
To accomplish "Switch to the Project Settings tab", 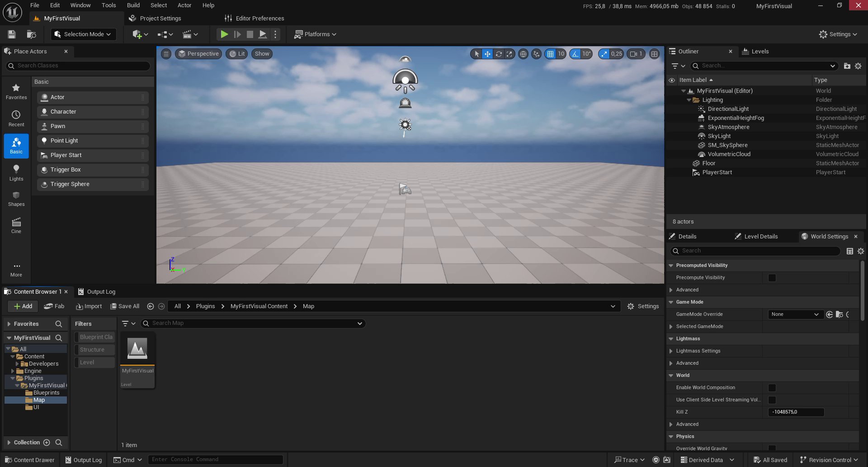I will click(x=155, y=19).
